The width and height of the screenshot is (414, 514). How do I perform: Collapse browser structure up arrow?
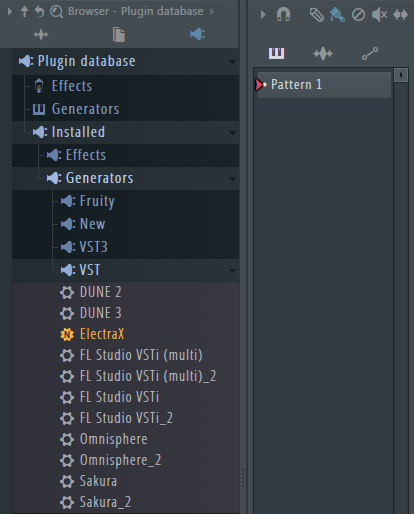coord(24,11)
